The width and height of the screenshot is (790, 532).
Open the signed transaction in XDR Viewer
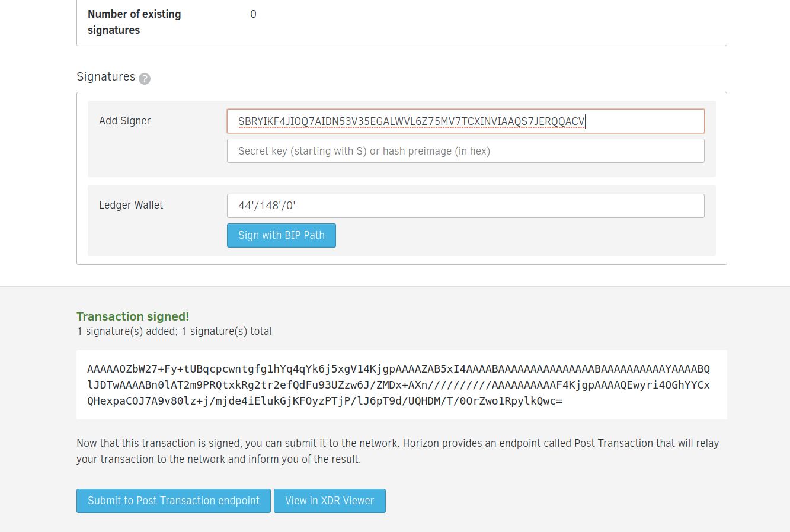click(x=330, y=501)
